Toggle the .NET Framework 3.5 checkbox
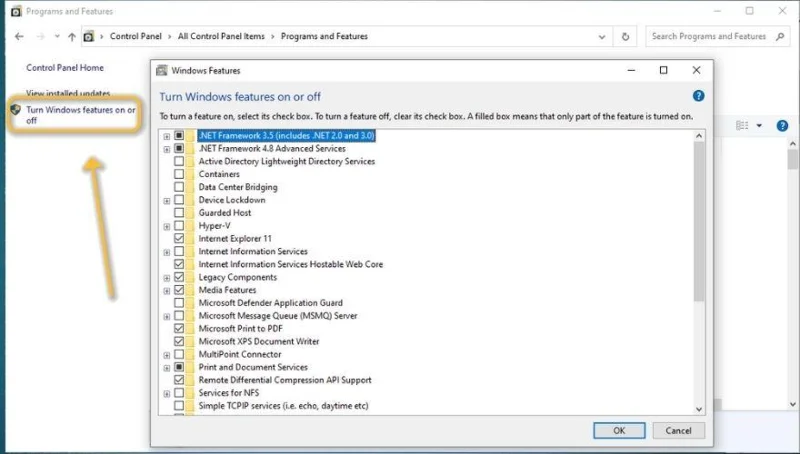This screenshot has width=800, height=454. pos(179,135)
